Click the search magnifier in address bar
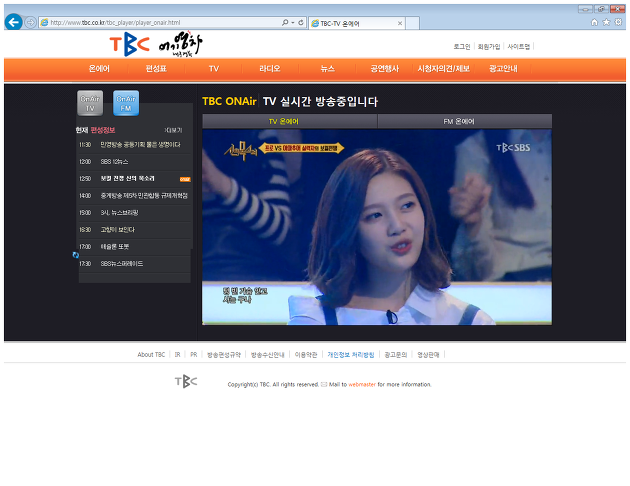This screenshot has height=486, width=630. tap(285, 22)
